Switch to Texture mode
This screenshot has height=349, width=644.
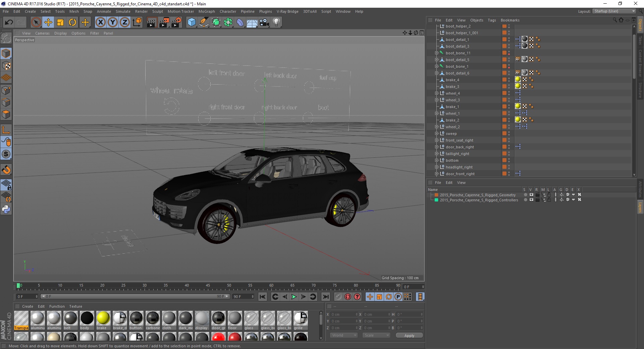[x=6, y=66]
